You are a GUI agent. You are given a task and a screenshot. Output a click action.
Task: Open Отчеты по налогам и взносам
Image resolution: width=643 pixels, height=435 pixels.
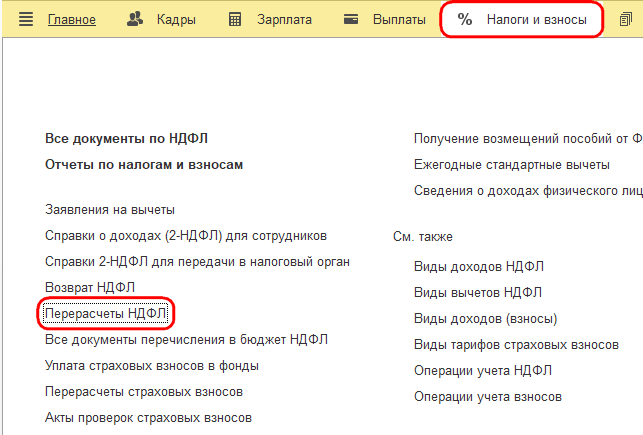pyautogui.click(x=144, y=165)
